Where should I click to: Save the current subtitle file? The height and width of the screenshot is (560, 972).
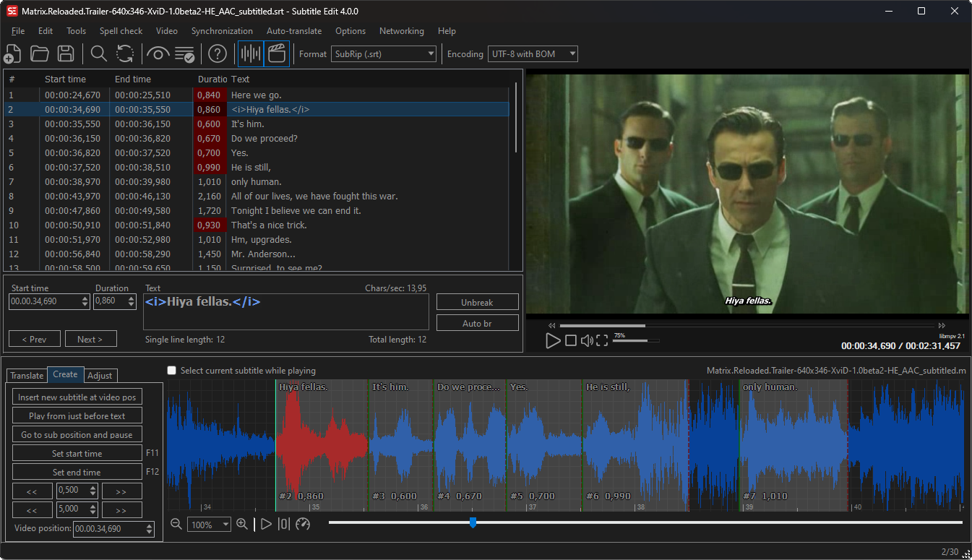(65, 53)
